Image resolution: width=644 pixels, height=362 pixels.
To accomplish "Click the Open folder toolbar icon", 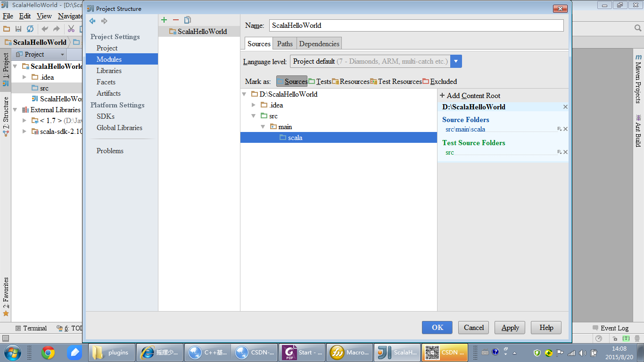I will 7,29.
